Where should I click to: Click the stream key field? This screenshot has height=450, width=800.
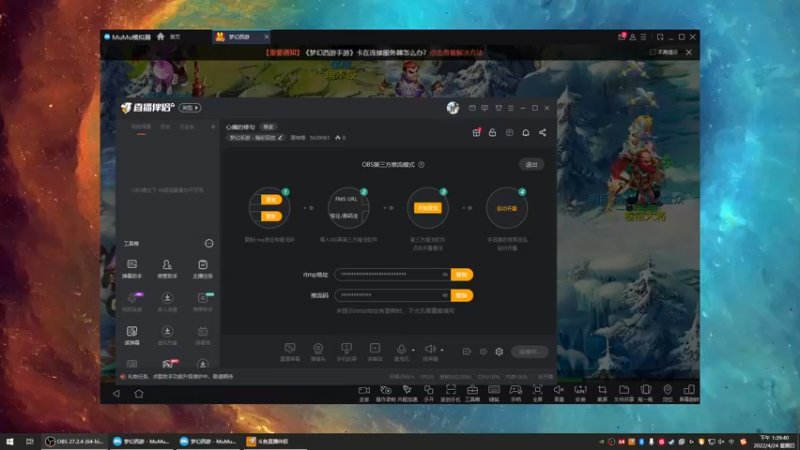pyautogui.click(x=392, y=295)
